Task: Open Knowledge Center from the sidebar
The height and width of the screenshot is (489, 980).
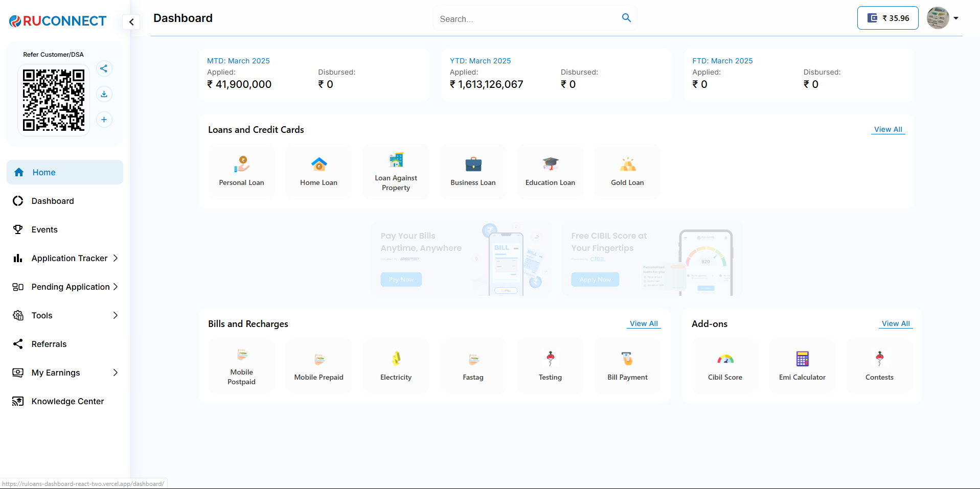Action: [x=67, y=401]
